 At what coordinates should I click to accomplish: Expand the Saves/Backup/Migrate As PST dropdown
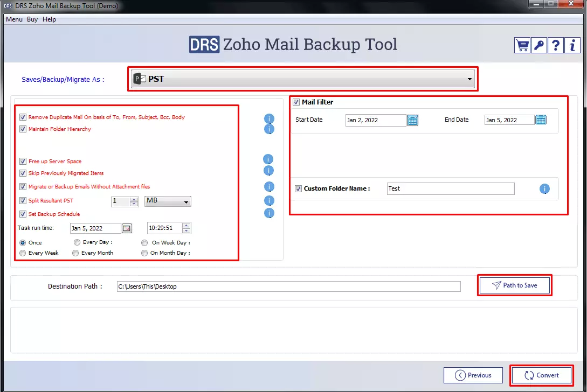tap(303, 79)
